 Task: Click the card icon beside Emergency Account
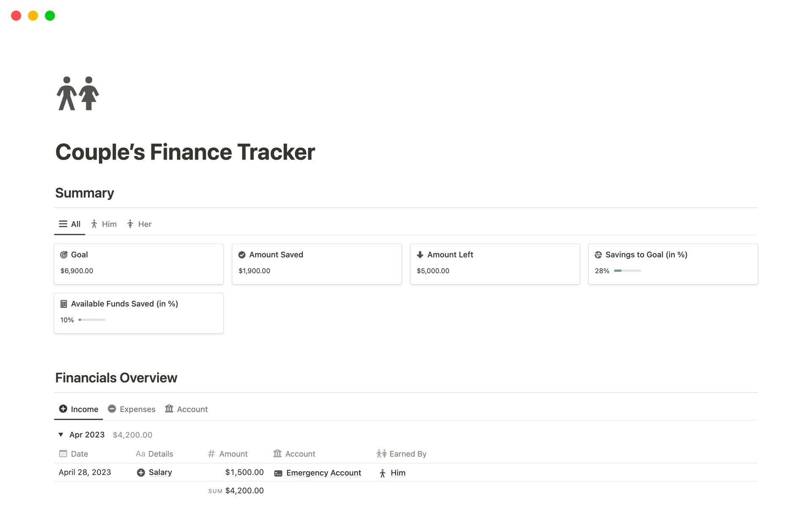coord(278,473)
